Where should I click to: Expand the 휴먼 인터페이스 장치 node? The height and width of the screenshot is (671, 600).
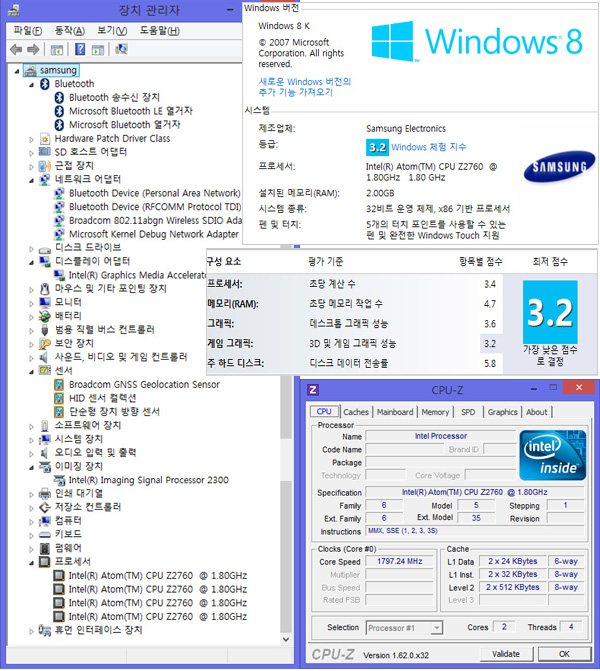pos(31,631)
